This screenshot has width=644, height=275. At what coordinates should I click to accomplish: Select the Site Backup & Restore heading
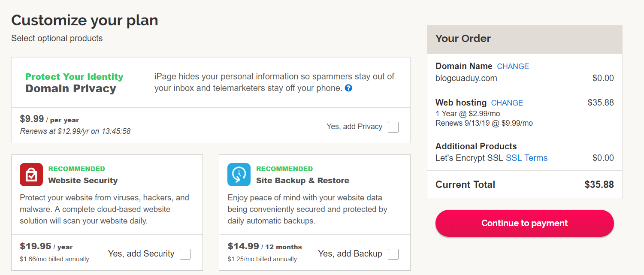pos(302,181)
